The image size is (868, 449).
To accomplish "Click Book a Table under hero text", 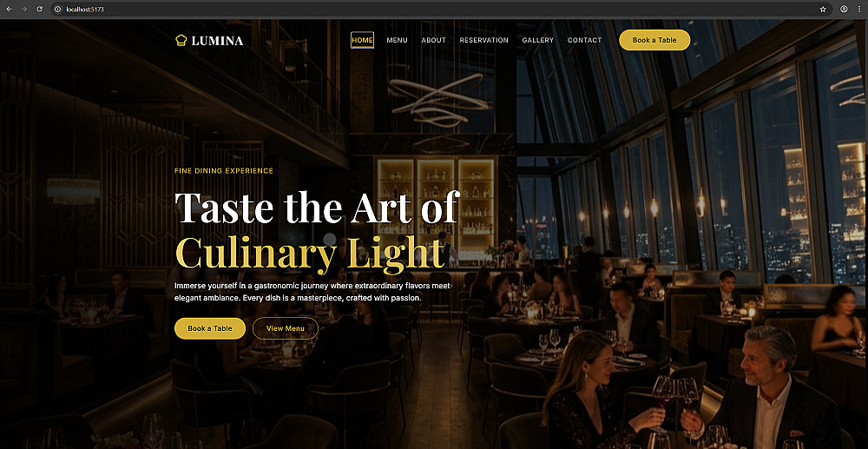I will tap(210, 328).
